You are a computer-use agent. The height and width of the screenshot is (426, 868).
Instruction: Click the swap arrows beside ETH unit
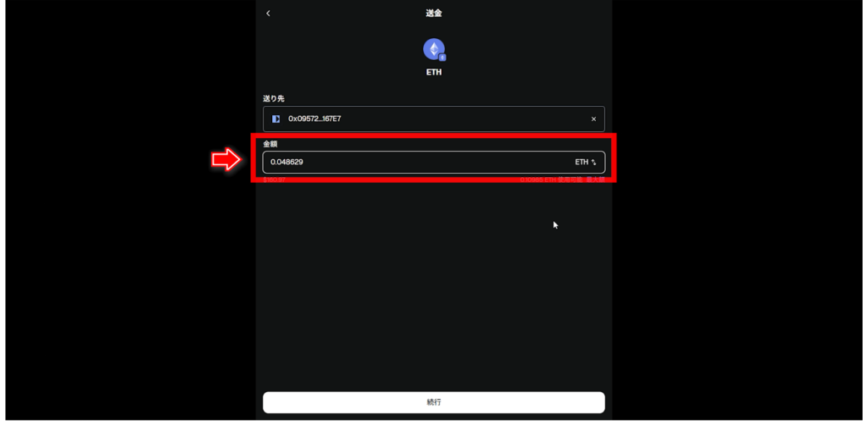(593, 162)
